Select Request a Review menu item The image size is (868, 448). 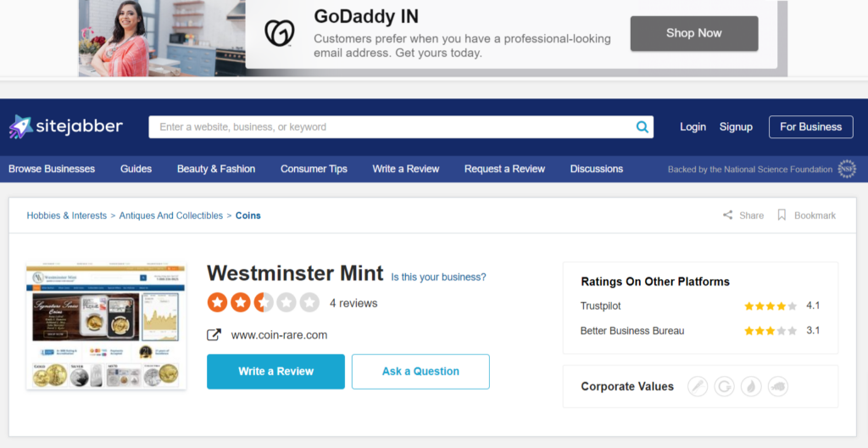coord(505,169)
